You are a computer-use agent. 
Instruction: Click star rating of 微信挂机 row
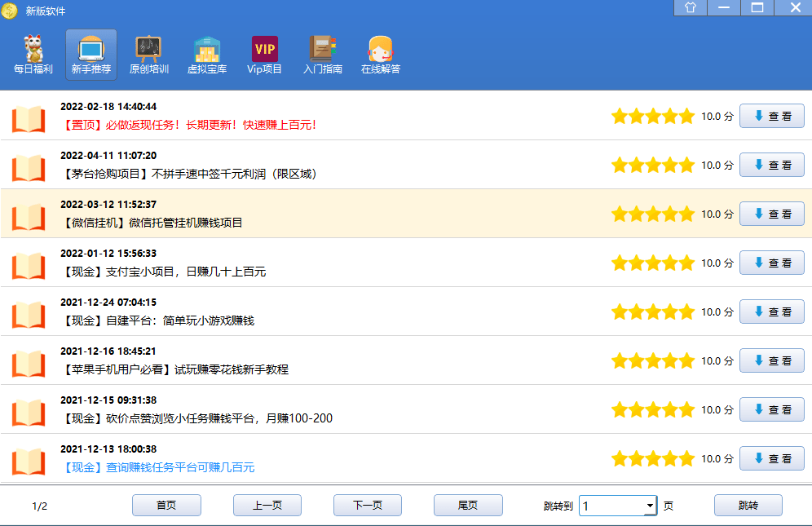click(652, 214)
